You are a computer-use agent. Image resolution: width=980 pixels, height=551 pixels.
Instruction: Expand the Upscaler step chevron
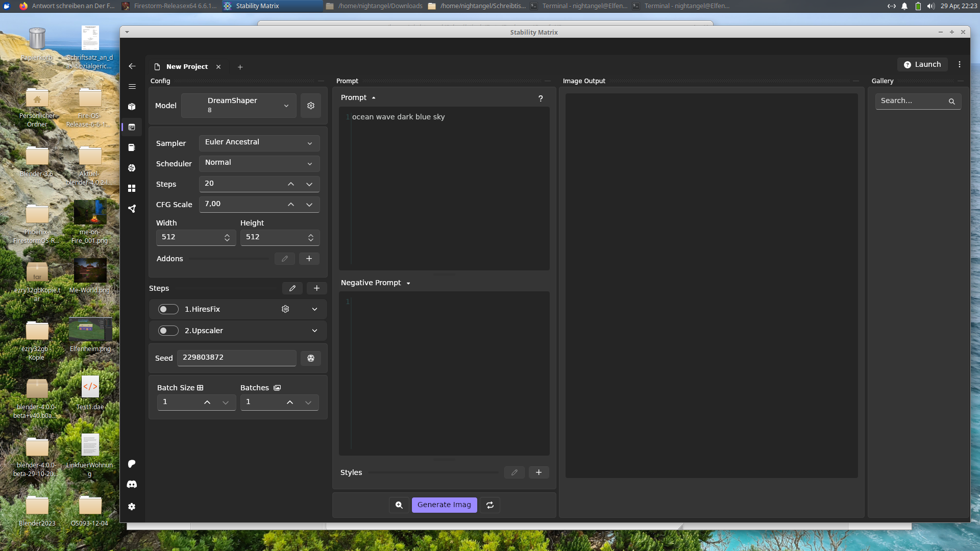[314, 331]
